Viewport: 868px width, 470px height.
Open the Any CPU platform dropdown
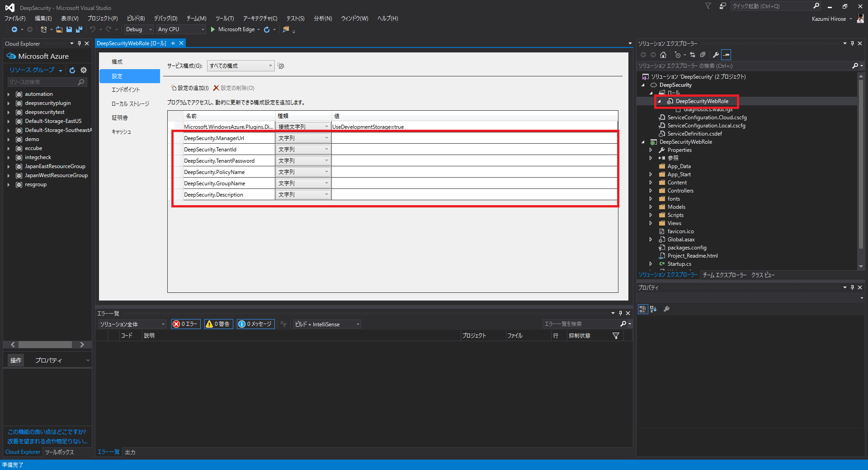pyautogui.click(x=181, y=29)
